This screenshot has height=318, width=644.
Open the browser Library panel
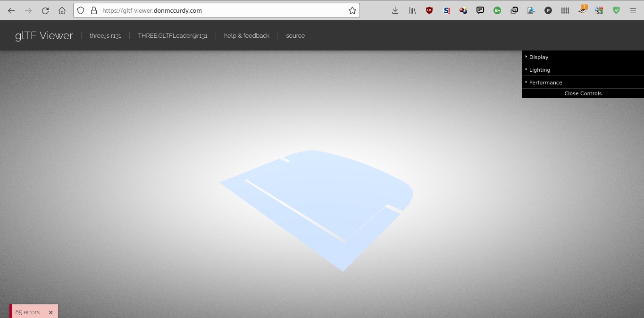pyautogui.click(x=412, y=10)
